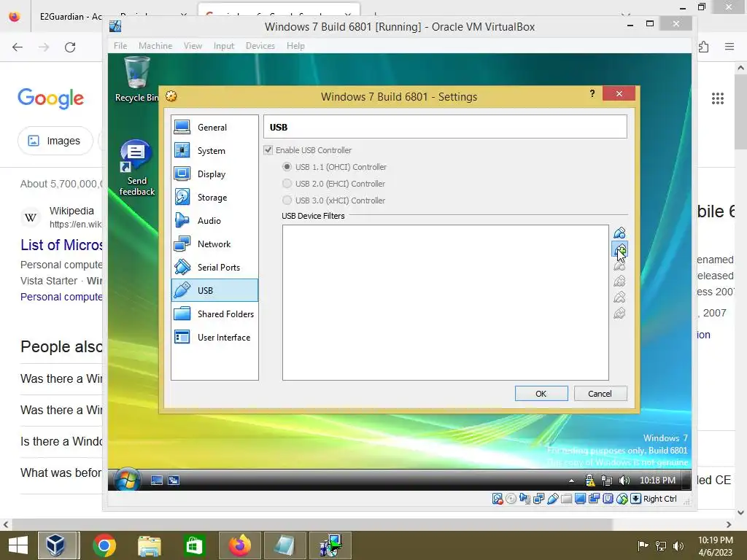Click guest Action Center warning tray icon
Viewport: 747px width, 560px height.
tap(589, 481)
